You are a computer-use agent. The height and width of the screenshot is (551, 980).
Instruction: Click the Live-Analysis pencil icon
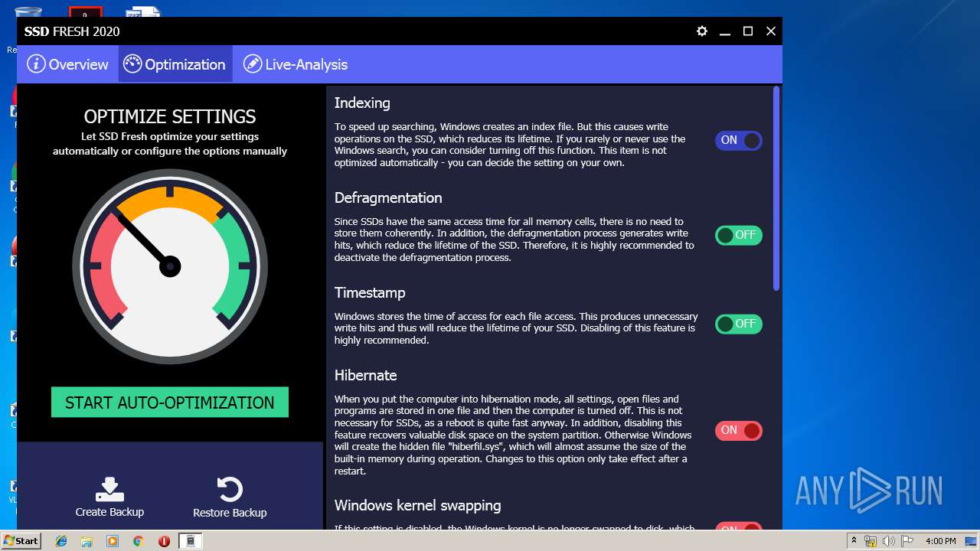253,64
